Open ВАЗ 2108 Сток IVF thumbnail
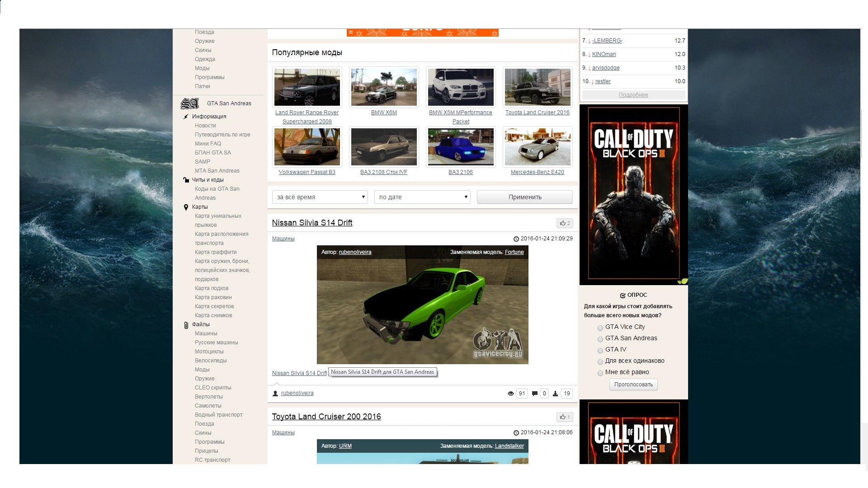This screenshot has width=868, height=488. (384, 147)
